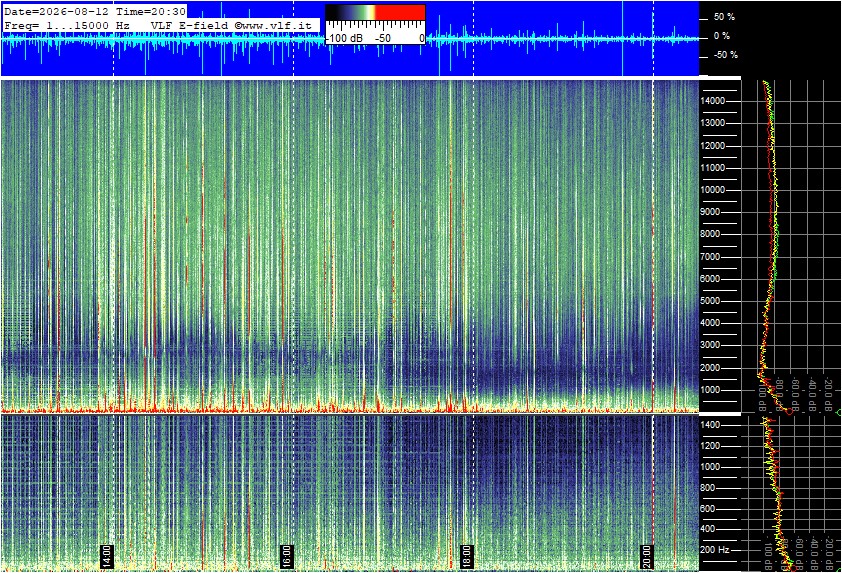Click the 0 % waveform amplitude label
The height and width of the screenshot is (573, 842).
[721, 36]
